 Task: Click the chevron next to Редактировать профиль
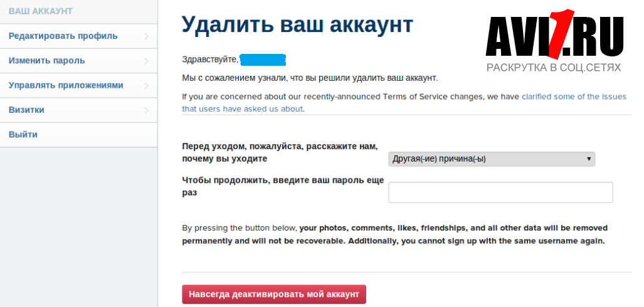click(147, 36)
